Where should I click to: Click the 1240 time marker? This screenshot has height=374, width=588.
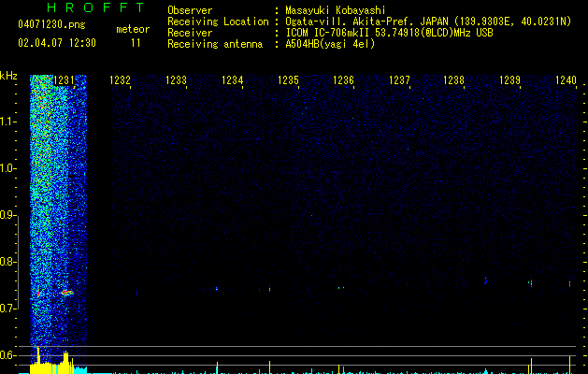click(566, 79)
